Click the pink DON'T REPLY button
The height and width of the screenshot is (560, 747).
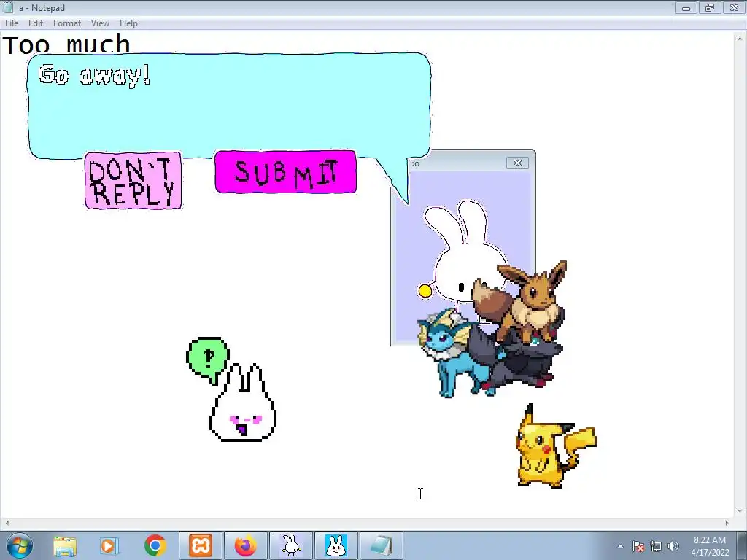[x=133, y=181]
